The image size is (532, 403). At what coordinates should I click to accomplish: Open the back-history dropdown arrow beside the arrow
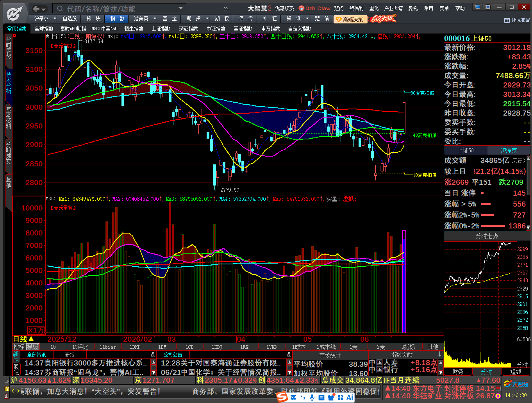pyautogui.click(x=44, y=9)
